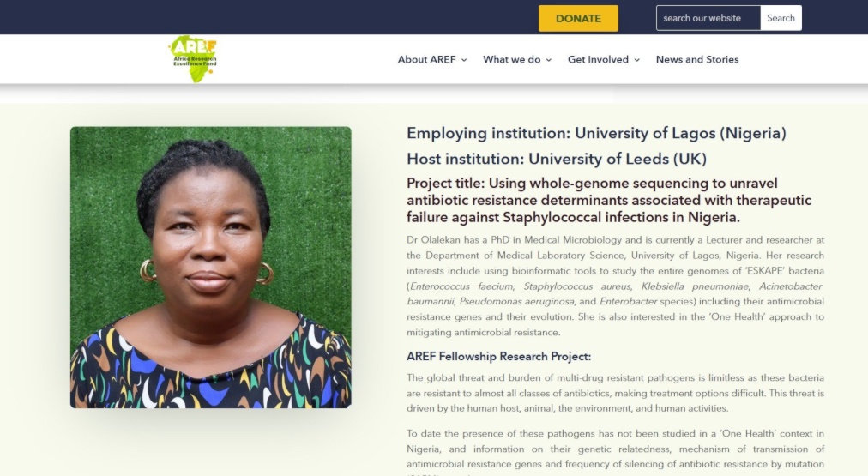Select the Employing institution heading text
The image size is (868, 476).
[596, 134]
